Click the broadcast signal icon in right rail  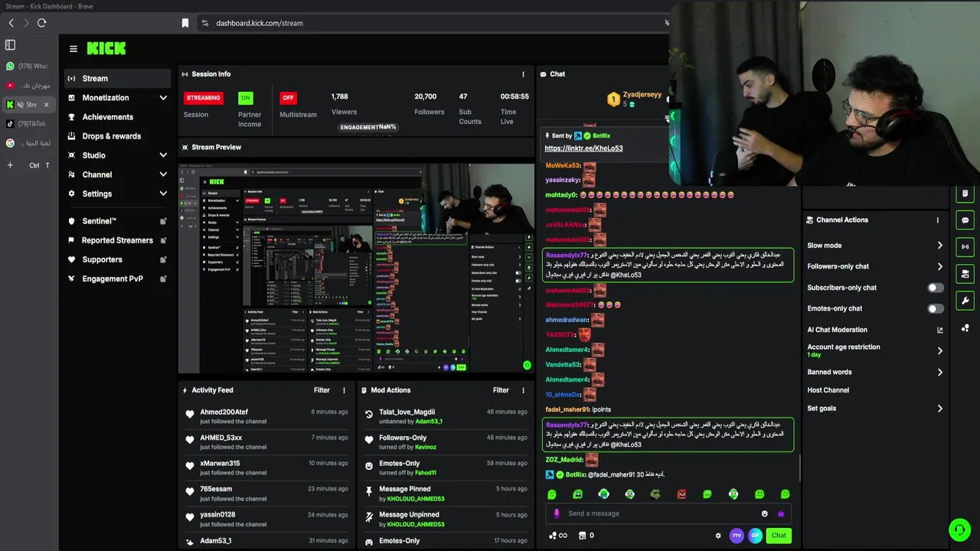click(965, 246)
